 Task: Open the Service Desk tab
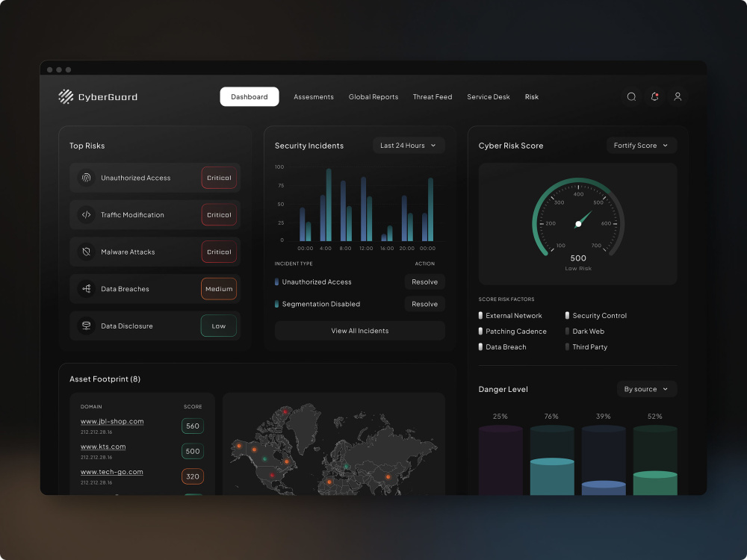489,96
